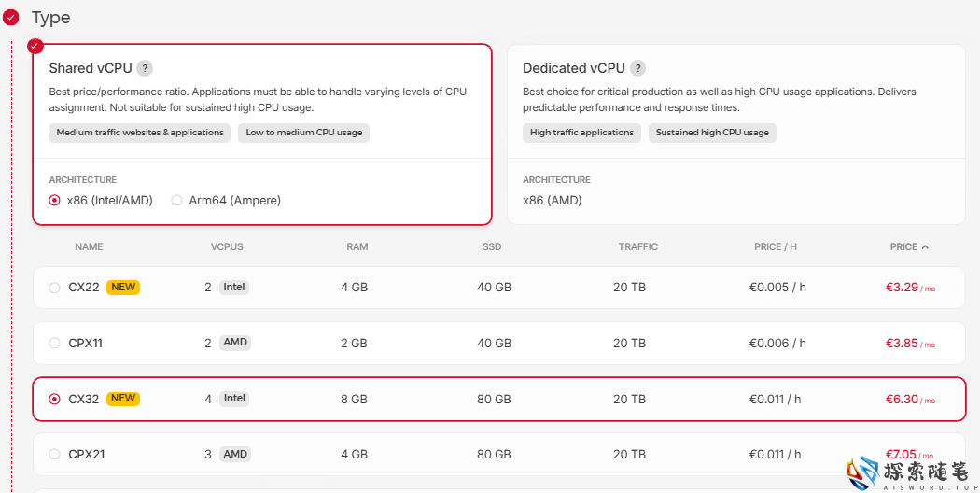Sort servers by PRICE / H column
Image resolution: width=980 pixels, height=493 pixels.
click(775, 247)
